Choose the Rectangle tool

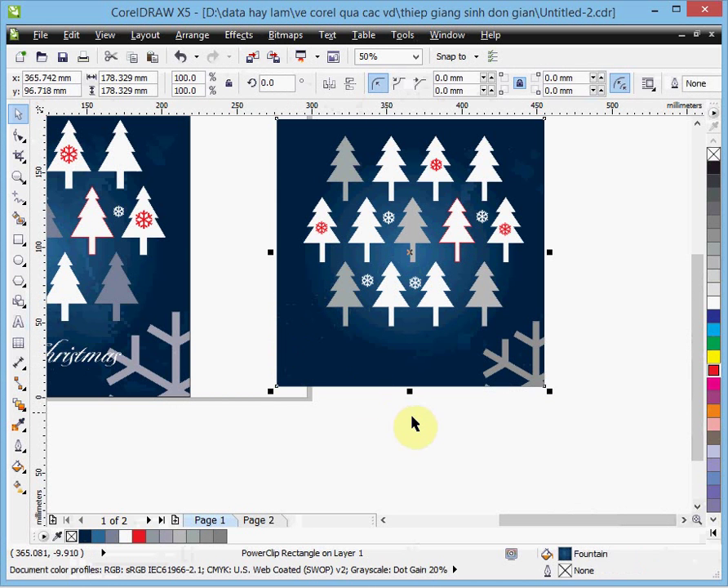coord(18,240)
